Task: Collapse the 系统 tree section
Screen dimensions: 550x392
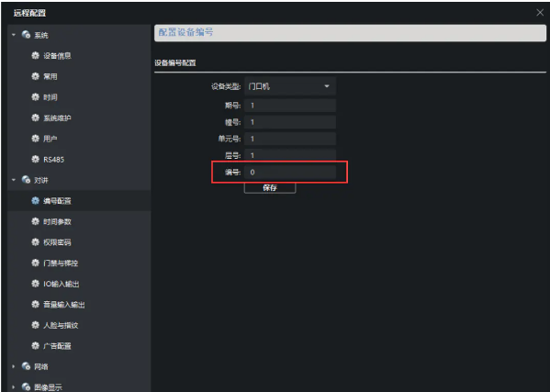Action: pyautogui.click(x=14, y=35)
